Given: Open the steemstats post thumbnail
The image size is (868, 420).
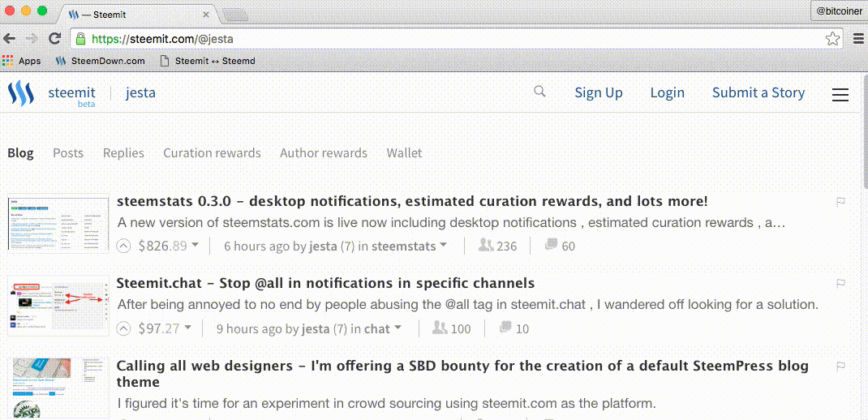Looking at the screenshot, I should pos(58,222).
